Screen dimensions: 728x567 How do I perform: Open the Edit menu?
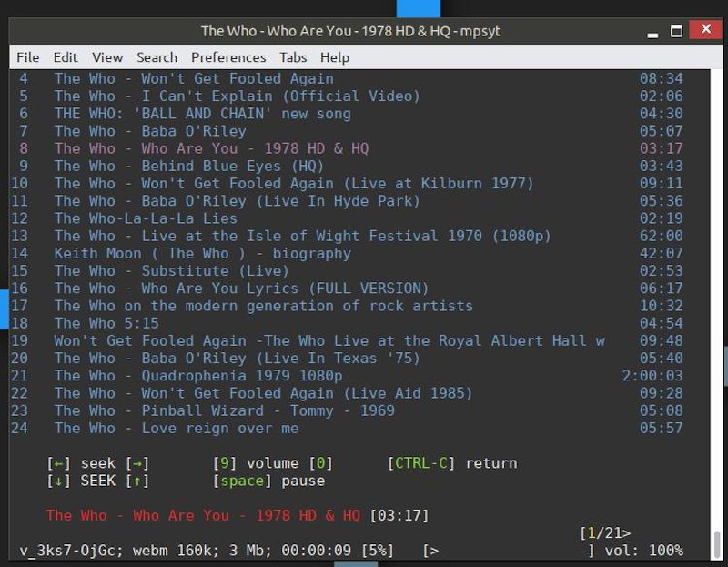66,57
